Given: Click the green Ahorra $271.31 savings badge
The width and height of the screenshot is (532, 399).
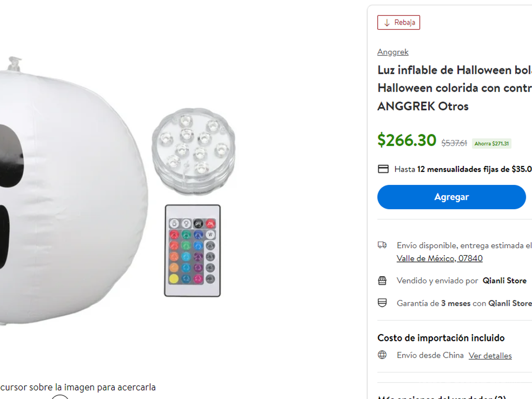Looking at the screenshot, I should 492,144.
